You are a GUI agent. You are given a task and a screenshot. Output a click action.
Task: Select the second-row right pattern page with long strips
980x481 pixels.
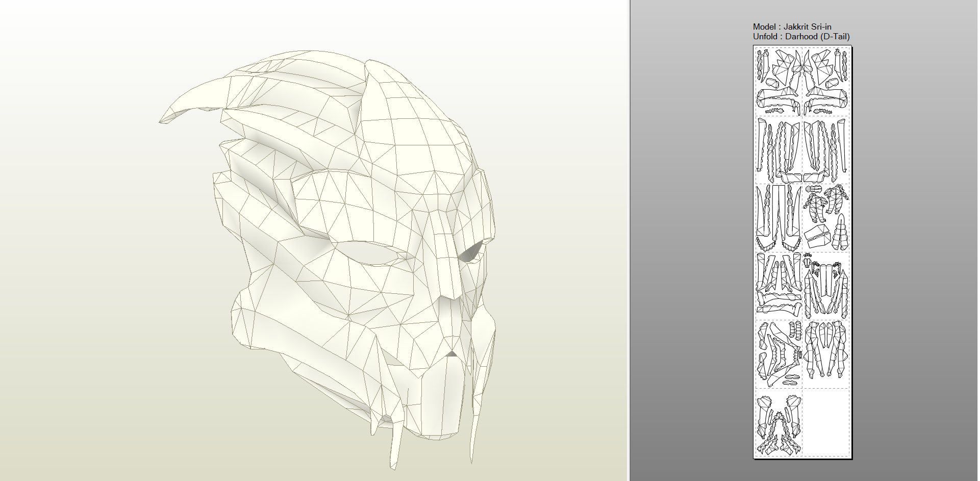click(826, 150)
